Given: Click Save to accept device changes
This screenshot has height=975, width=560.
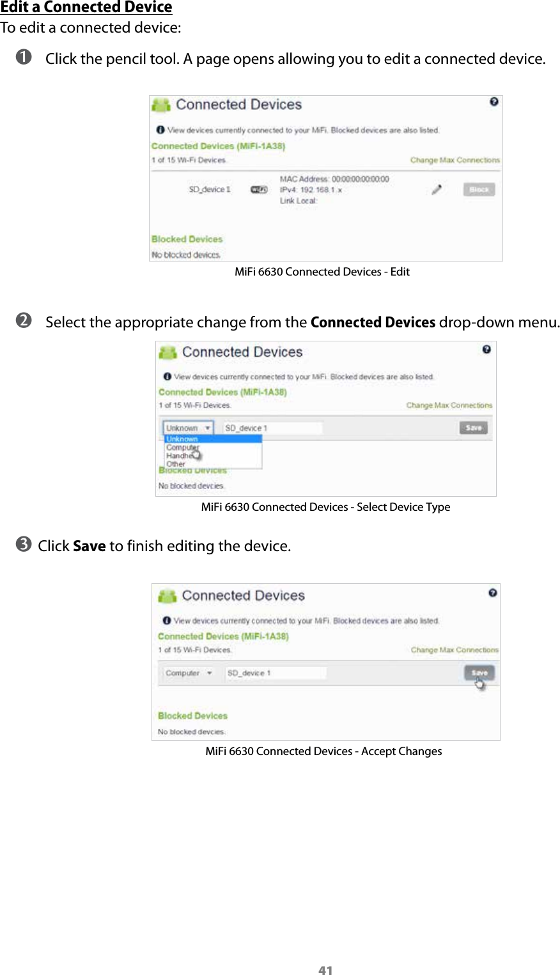Looking at the screenshot, I should (479, 673).
